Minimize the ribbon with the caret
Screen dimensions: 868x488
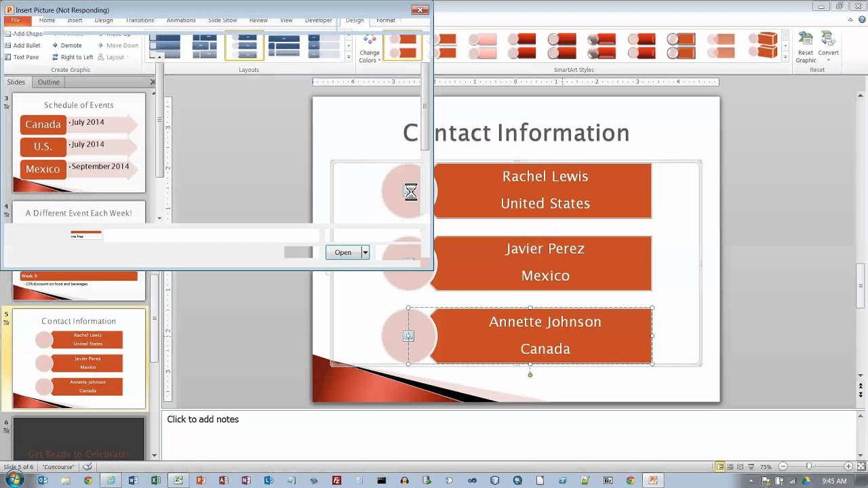point(849,20)
